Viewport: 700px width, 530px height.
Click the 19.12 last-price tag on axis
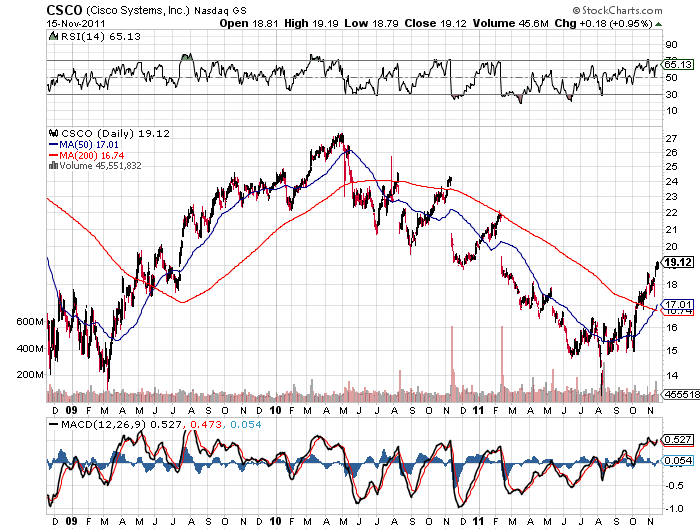pos(678,262)
